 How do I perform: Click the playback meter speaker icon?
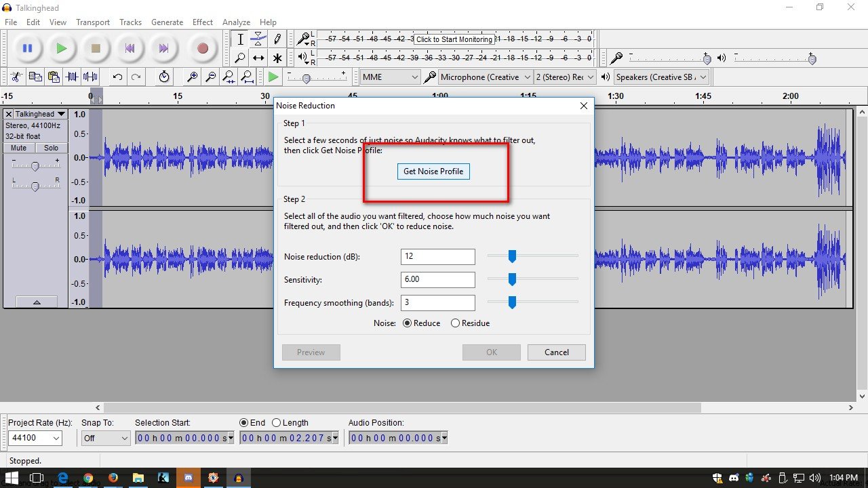[302, 58]
